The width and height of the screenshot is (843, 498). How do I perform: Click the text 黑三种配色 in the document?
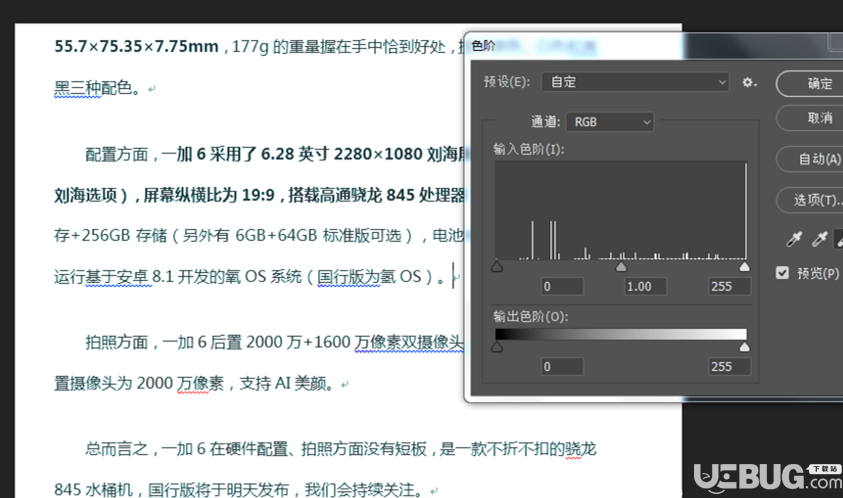pos(92,88)
